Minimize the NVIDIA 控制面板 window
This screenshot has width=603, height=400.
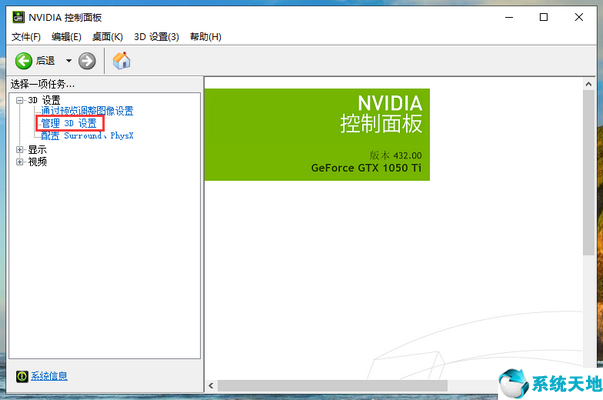pyautogui.click(x=509, y=17)
